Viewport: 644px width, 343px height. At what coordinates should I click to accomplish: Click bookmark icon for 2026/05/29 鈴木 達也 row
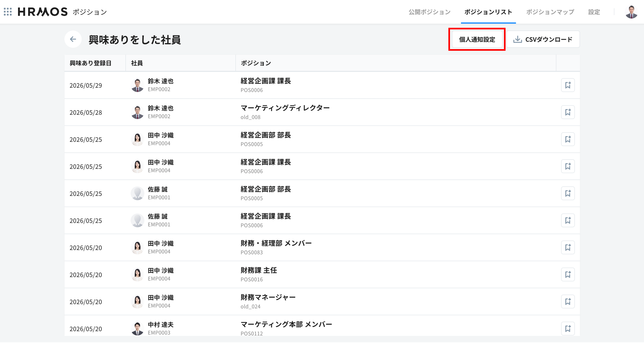pyautogui.click(x=568, y=85)
